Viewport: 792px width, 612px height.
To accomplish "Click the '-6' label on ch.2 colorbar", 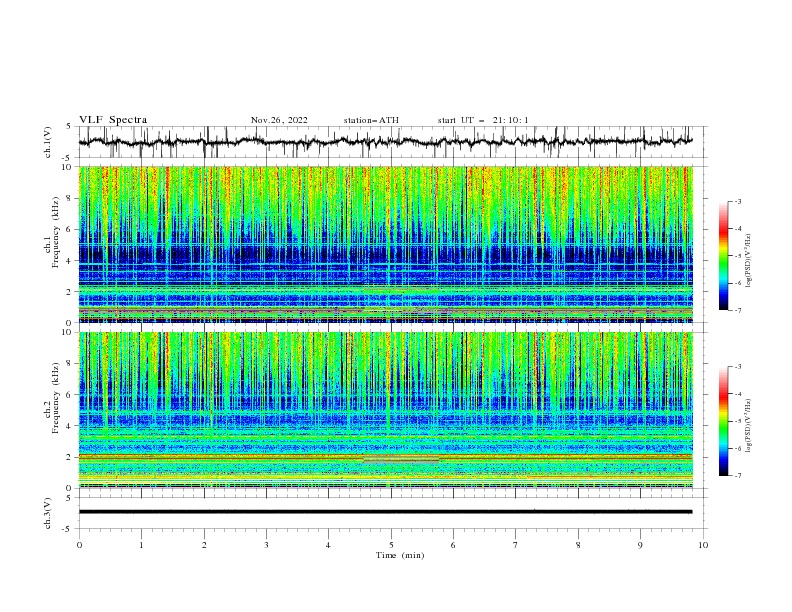I will pyautogui.click(x=738, y=448).
